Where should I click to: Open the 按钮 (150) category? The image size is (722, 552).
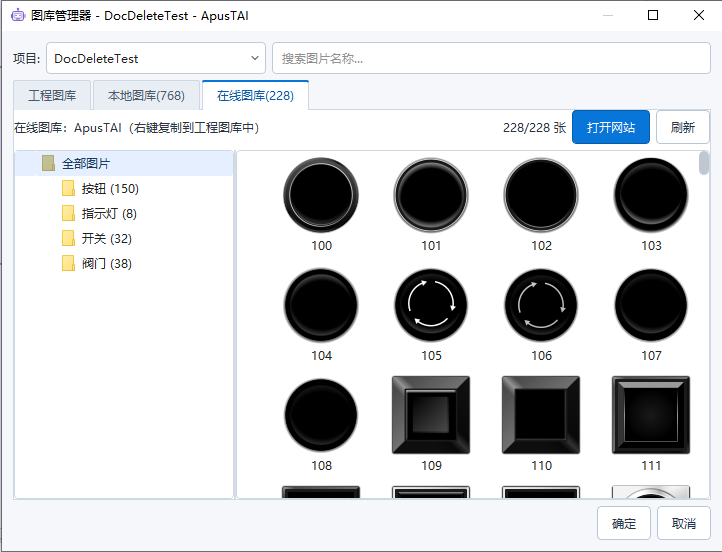coord(110,188)
